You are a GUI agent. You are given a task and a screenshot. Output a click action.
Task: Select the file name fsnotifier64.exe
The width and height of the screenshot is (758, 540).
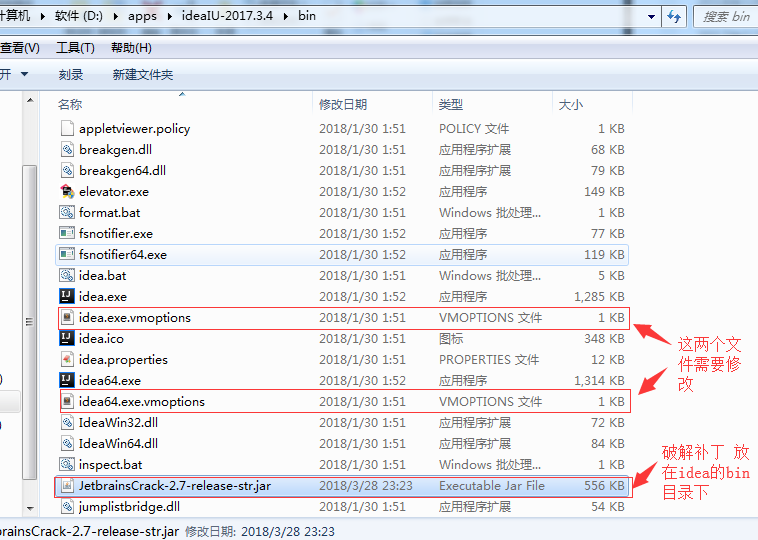pos(123,255)
